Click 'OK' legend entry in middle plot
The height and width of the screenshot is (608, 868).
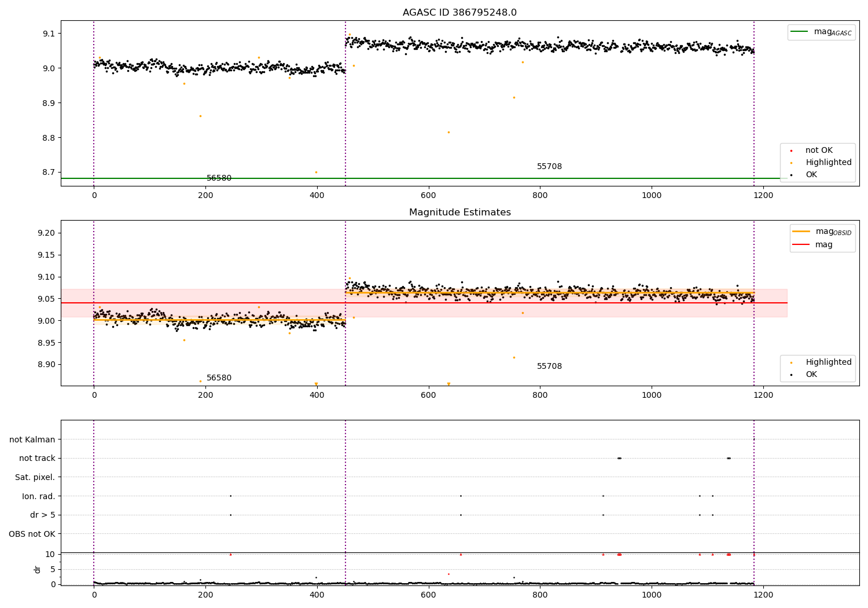(x=811, y=375)
